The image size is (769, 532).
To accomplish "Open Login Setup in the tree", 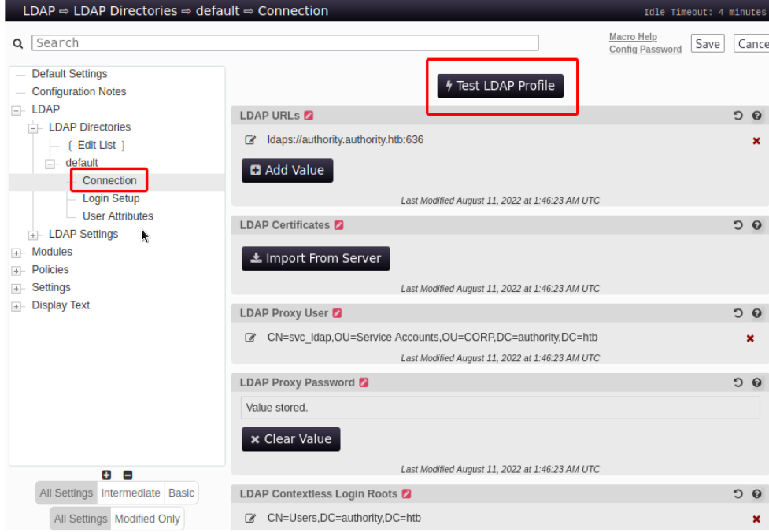I will pyautogui.click(x=111, y=198).
